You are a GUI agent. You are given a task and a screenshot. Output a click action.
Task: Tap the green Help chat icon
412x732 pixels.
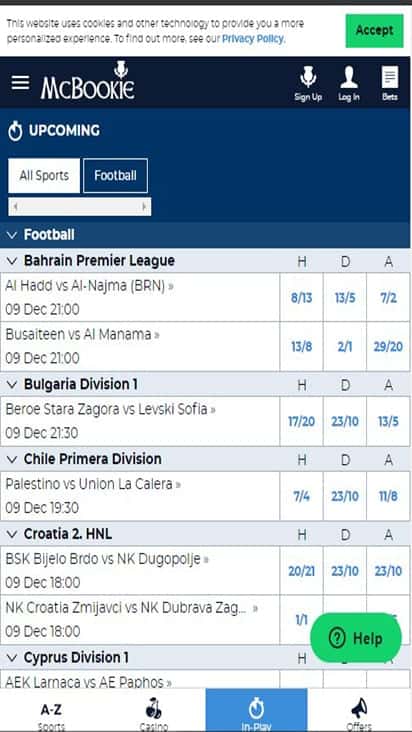tap(337, 638)
